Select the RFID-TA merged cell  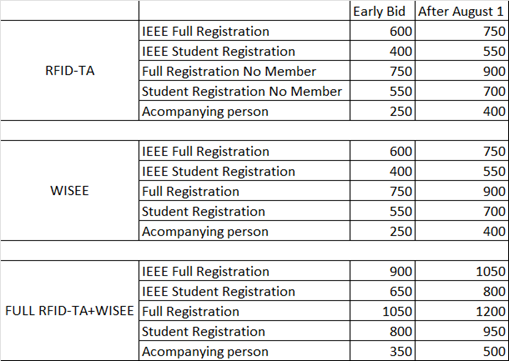(70, 71)
